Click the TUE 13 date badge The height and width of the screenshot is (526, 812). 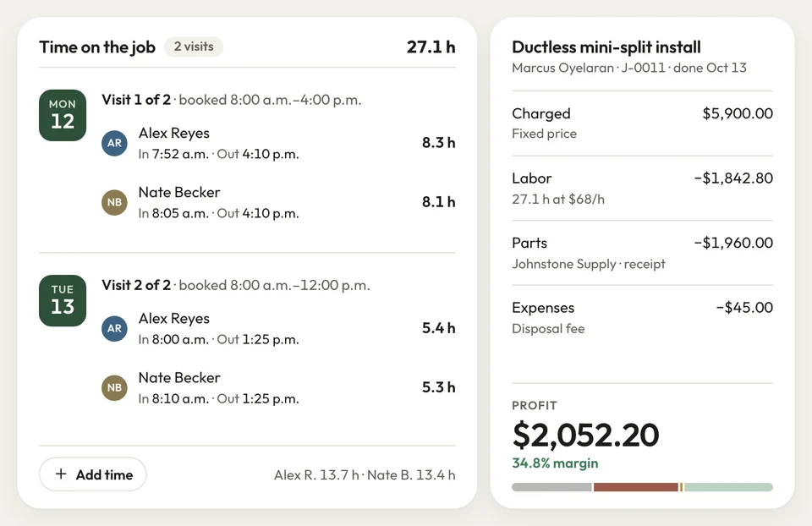coord(63,300)
